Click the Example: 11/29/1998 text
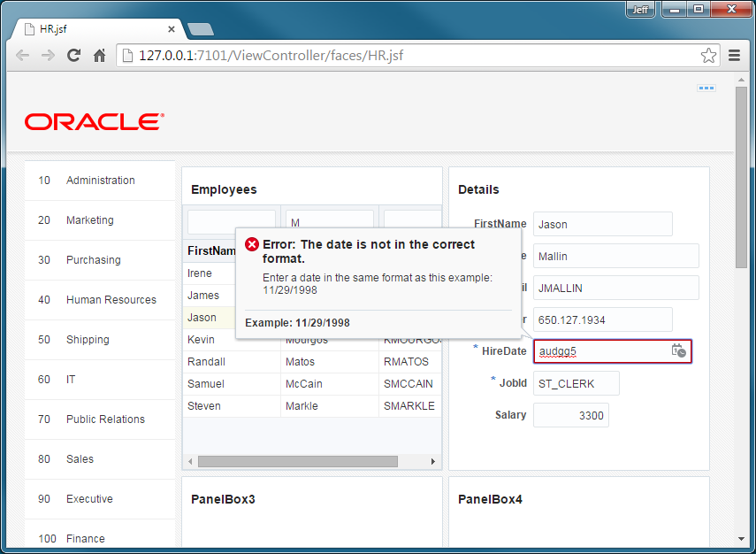The height and width of the screenshot is (554, 756). [297, 323]
